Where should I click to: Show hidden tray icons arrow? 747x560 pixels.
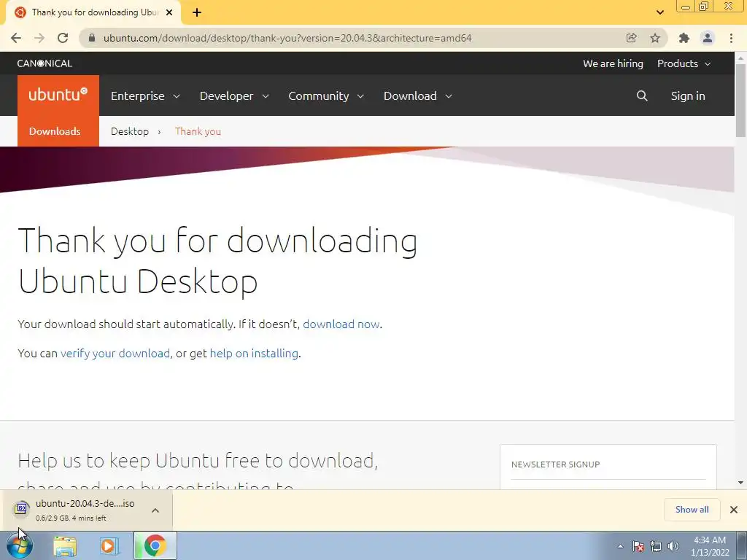click(620, 546)
